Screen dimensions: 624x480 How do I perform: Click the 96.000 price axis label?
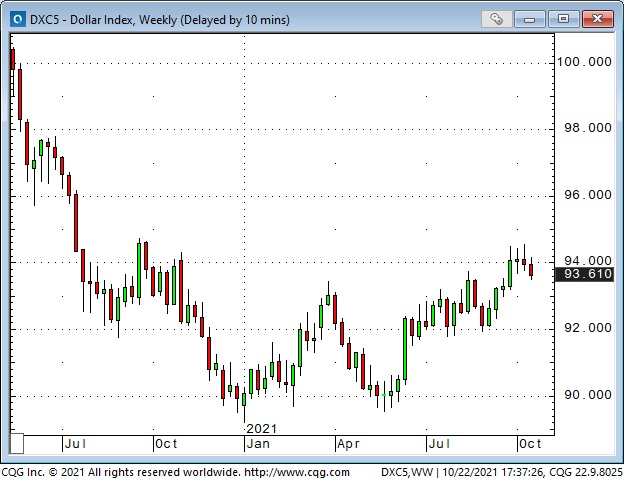[587, 195]
